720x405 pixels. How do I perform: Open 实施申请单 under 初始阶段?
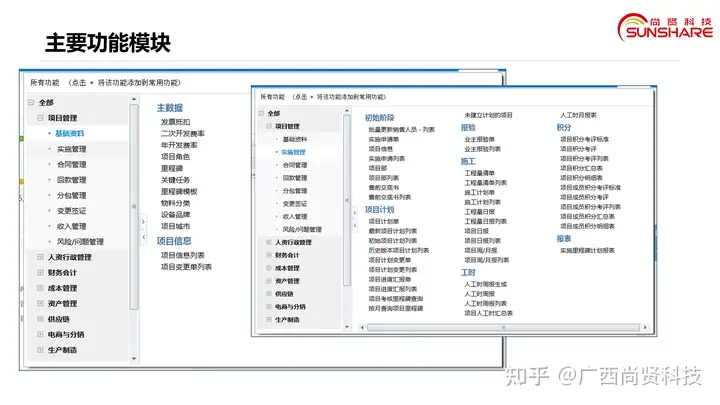pyautogui.click(x=383, y=139)
